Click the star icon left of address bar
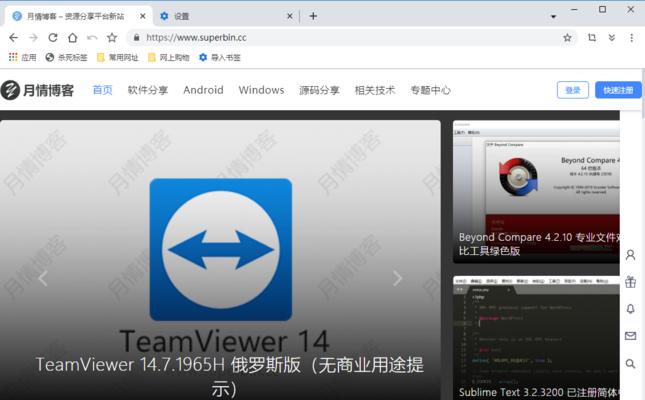Viewport: 645px width, 400px height. tap(112, 38)
